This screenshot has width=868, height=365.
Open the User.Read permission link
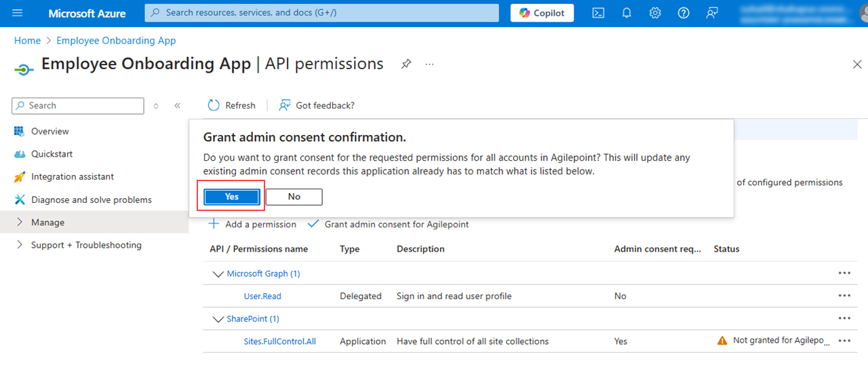(262, 296)
